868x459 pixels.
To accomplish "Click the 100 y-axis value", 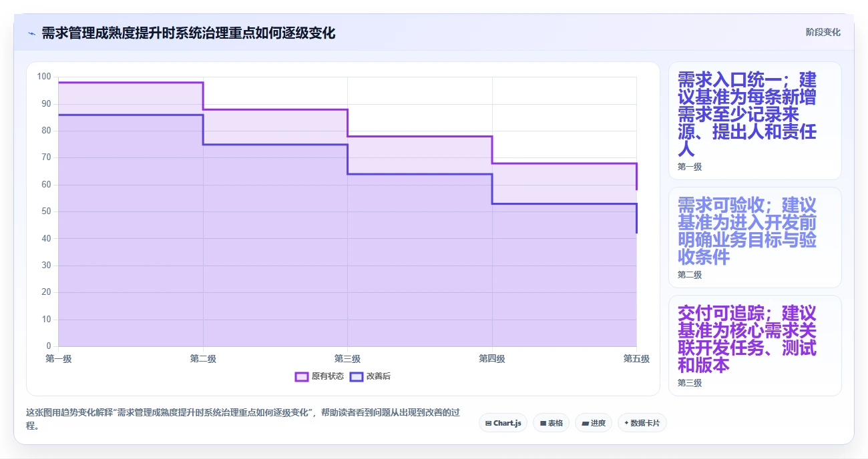I will point(44,77).
